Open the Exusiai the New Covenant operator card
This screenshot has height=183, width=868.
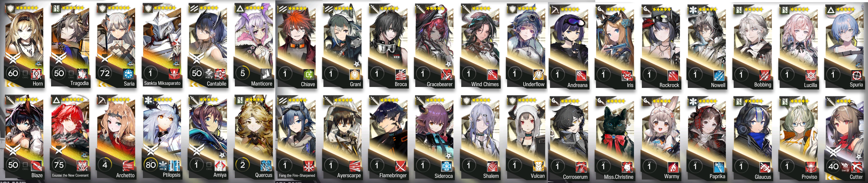pyautogui.click(x=70, y=137)
